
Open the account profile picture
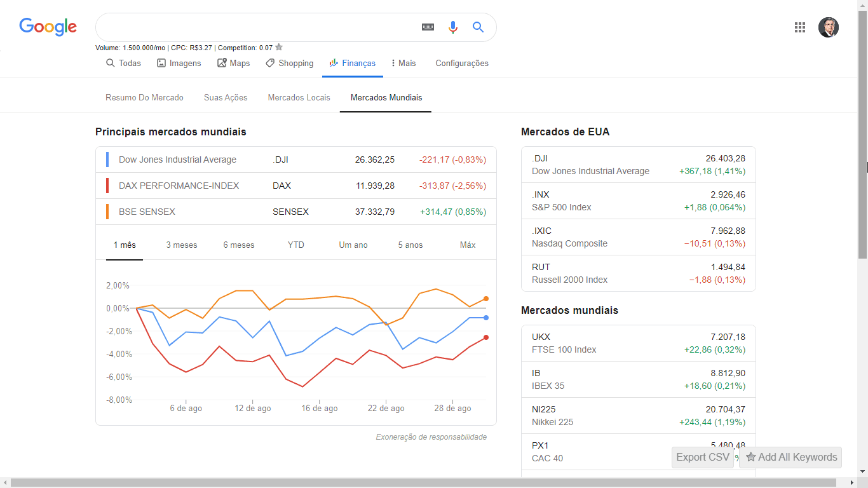829,27
